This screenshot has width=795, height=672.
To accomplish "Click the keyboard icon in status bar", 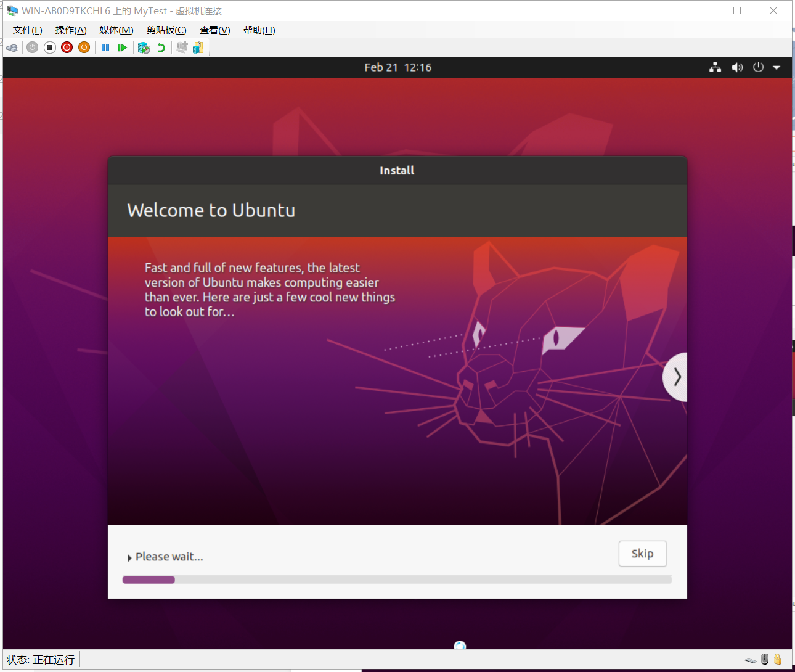I will pos(750,660).
